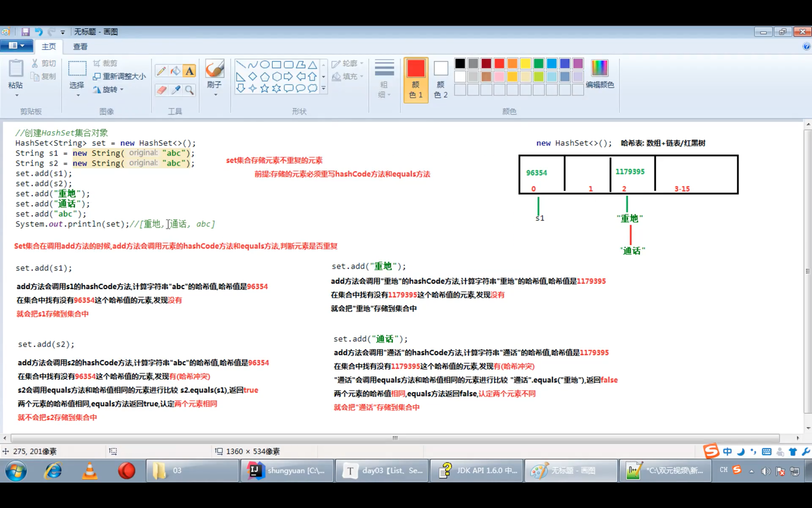Click the Undo arrow icon
Image resolution: width=812 pixels, height=508 pixels.
point(39,32)
